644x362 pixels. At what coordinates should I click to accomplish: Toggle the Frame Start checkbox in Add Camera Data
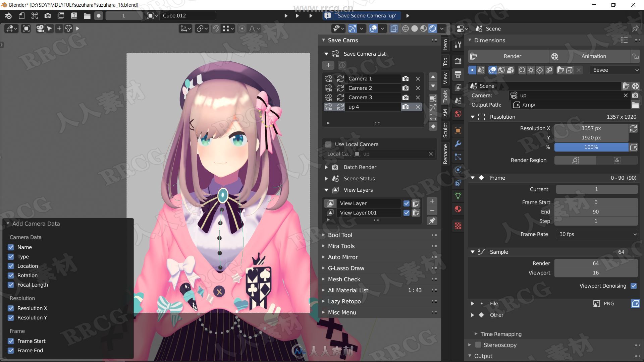[x=11, y=341]
